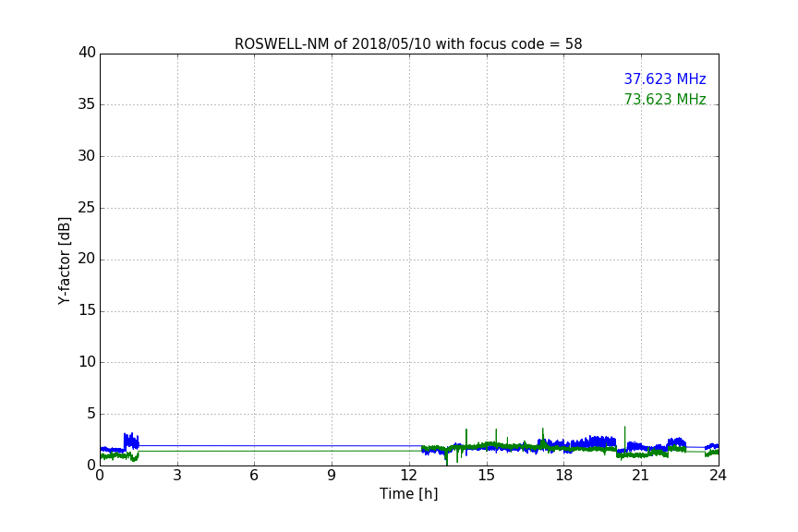This screenshot has height=532, width=798.
Task: Click the green spike just after hour 20
Action: point(625,434)
